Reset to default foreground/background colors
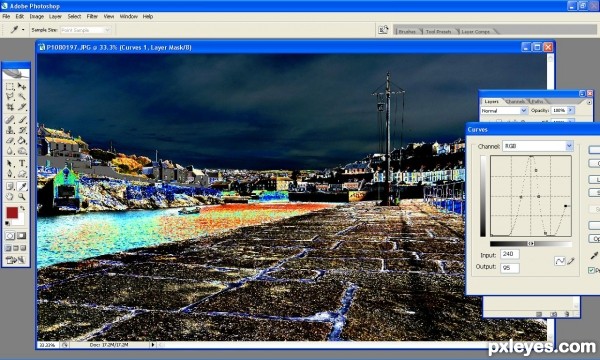 tap(8, 223)
